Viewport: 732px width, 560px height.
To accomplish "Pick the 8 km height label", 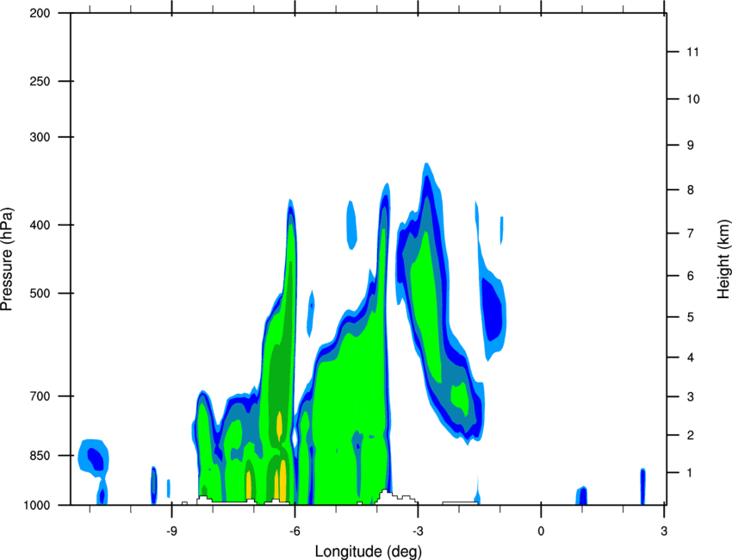I will (691, 190).
